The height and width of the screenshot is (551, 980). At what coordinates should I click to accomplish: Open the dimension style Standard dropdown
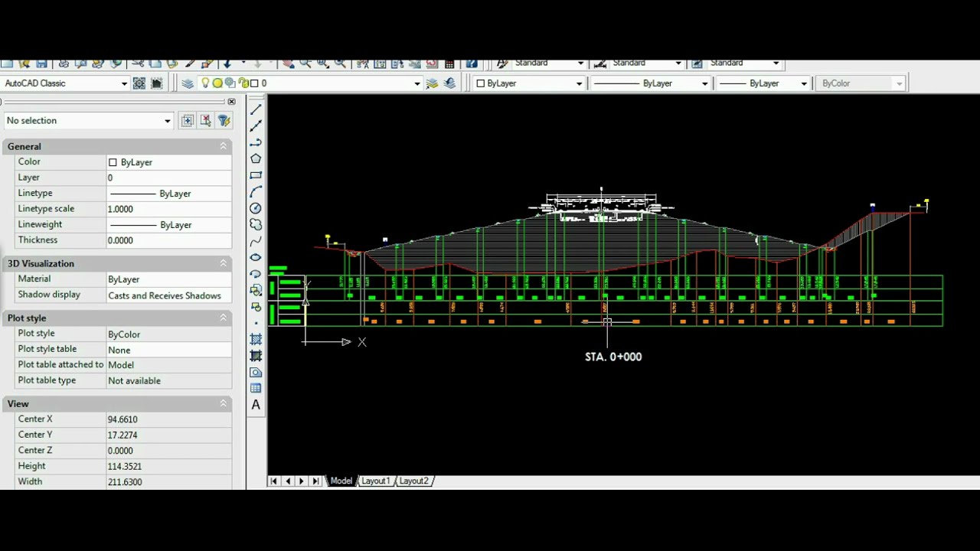pos(678,64)
